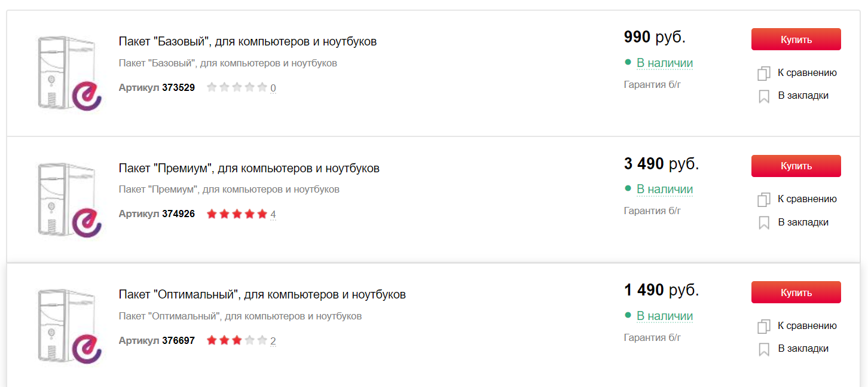The width and height of the screenshot is (868, 387).
Task: Click bookmark icon for Базовый package
Action: [x=764, y=96]
